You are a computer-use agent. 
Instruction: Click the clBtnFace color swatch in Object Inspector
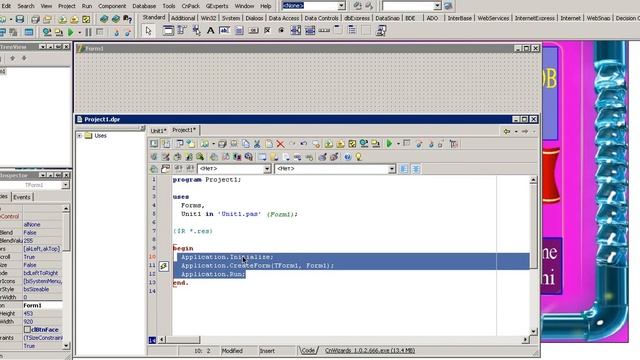tap(27, 329)
